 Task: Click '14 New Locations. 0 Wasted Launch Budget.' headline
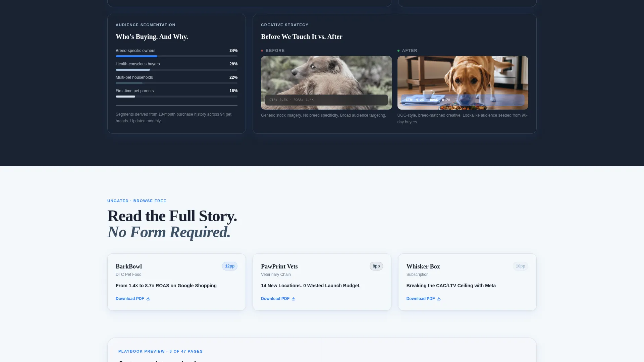311,286
